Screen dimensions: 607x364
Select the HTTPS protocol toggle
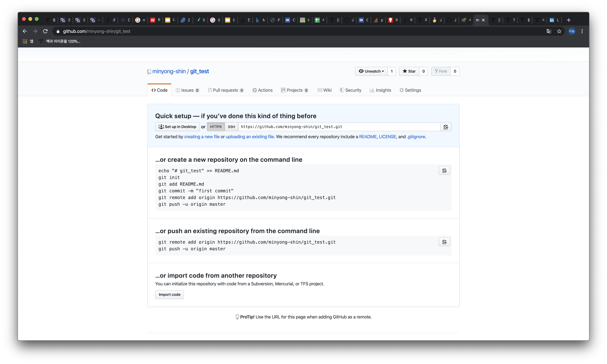coord(216,127)
